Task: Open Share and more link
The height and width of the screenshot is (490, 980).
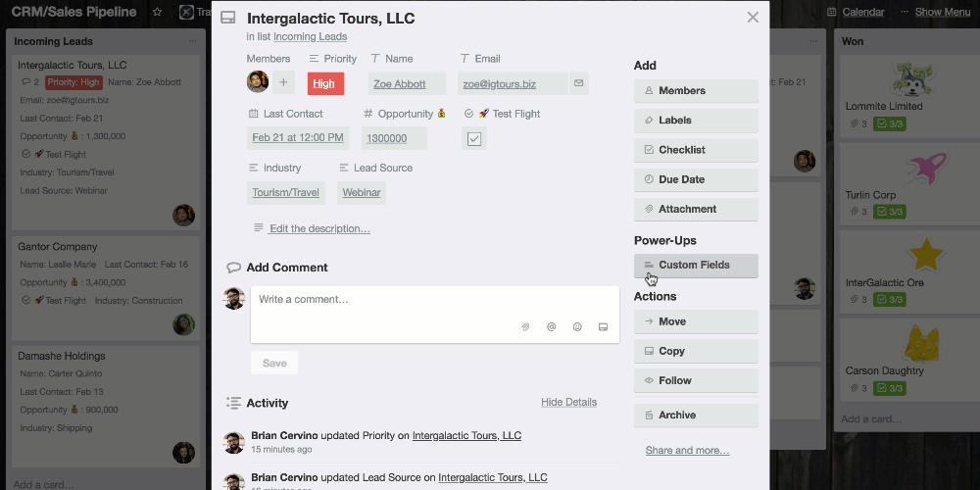Action: [x=688, y=451]
